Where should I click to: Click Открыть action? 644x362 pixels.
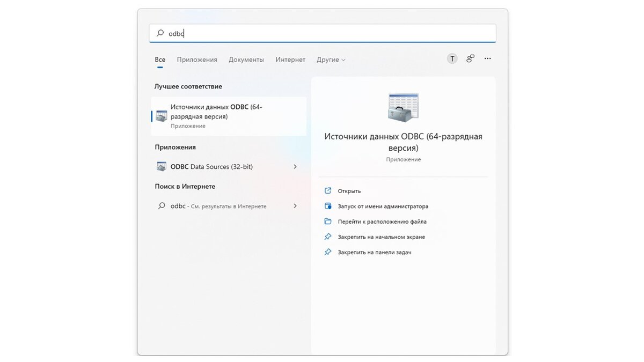tap(349, 191)
